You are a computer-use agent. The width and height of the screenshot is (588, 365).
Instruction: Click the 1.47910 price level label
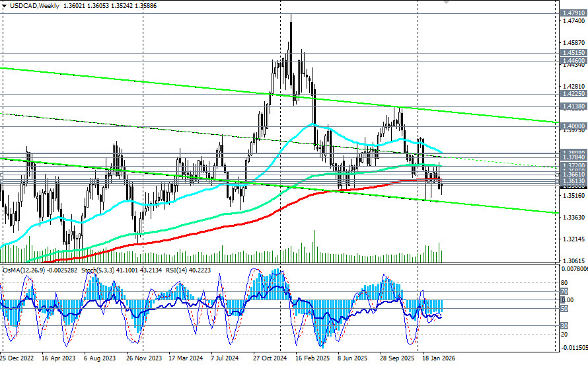click(x=573, y=13)
